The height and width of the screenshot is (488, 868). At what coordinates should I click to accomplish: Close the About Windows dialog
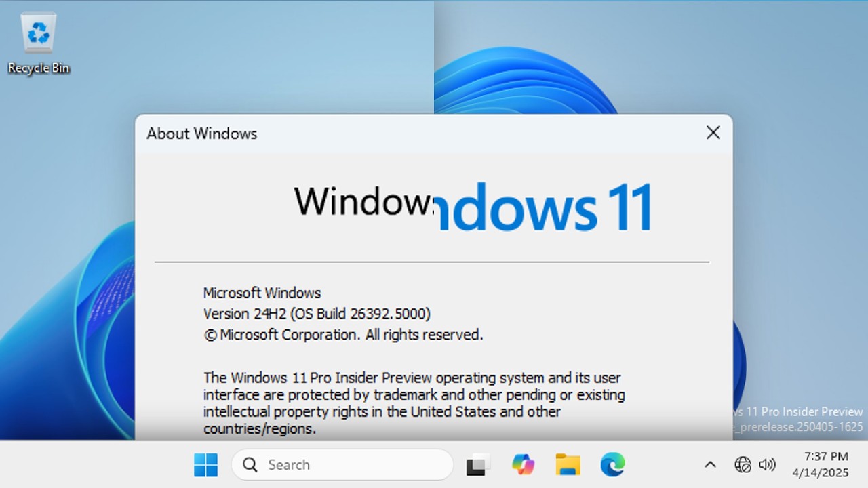pos(713,133)
